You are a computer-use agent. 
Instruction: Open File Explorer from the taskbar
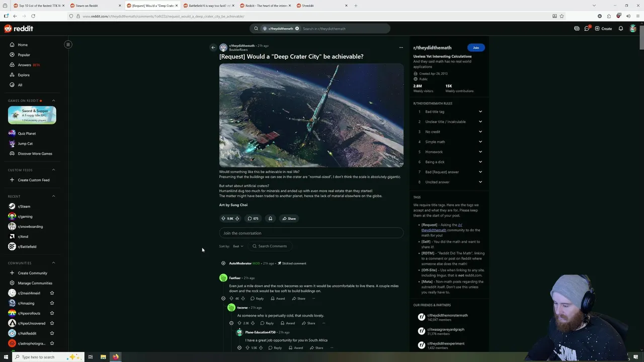tap(103, 357)
